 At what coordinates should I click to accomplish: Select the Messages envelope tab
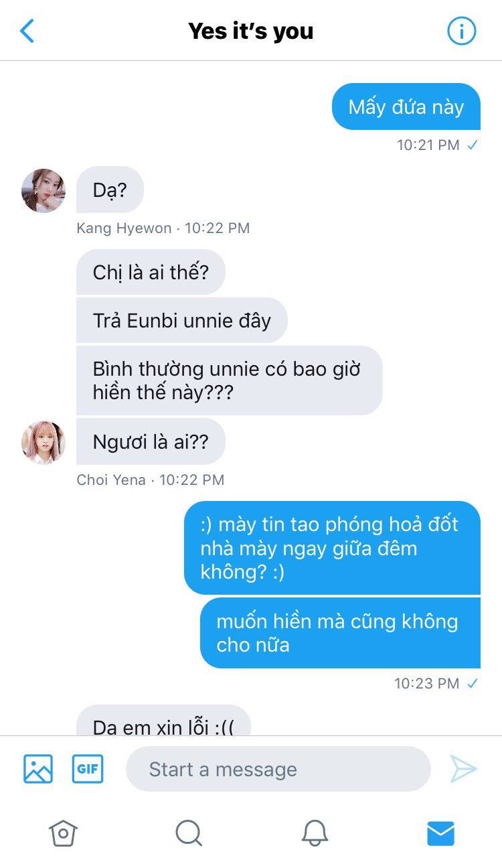click(440, 833)
